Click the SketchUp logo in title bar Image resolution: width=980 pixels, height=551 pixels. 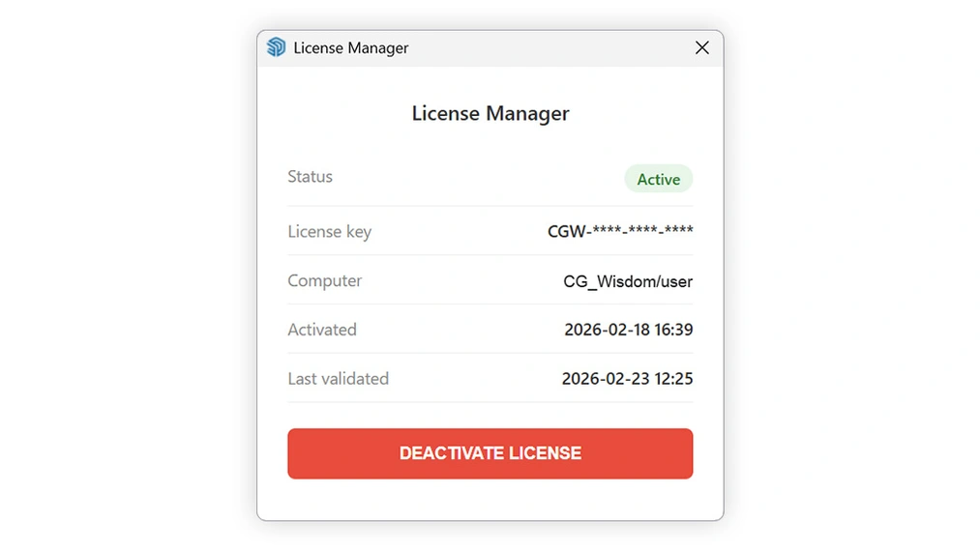pyautogui.click(x=276, y=47)
